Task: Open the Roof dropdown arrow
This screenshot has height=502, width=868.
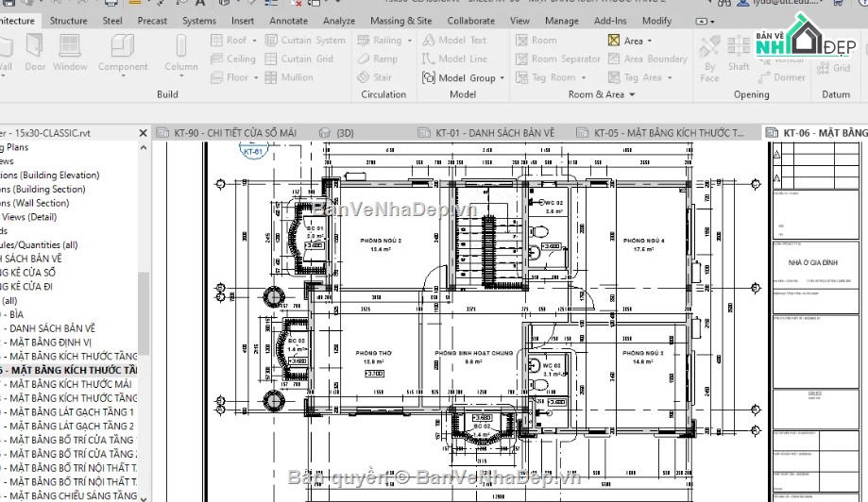Action: coord(255,41)
